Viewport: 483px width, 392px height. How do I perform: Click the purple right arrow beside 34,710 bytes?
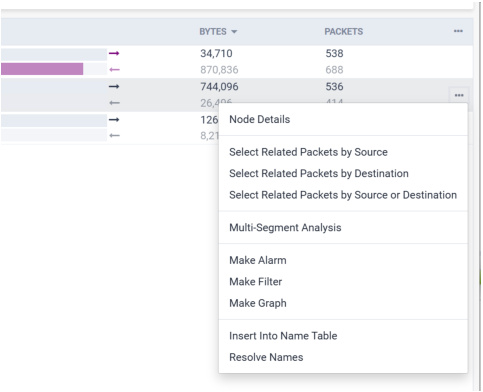pyautogui.click(x=114, y=53)
